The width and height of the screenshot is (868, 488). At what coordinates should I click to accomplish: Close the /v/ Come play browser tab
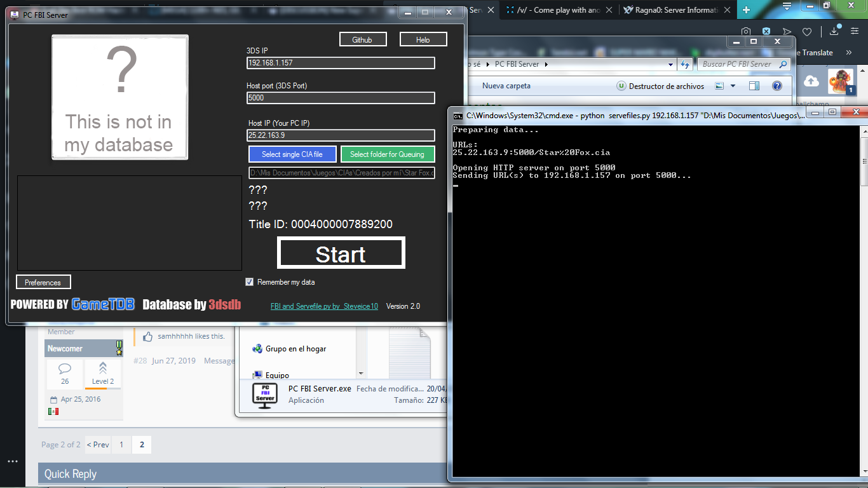pyautogui.click(x=609, y=10)
